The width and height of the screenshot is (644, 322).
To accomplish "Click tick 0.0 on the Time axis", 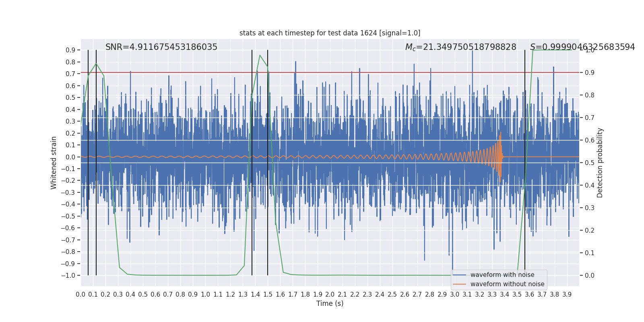I will (x=80, y=295).
